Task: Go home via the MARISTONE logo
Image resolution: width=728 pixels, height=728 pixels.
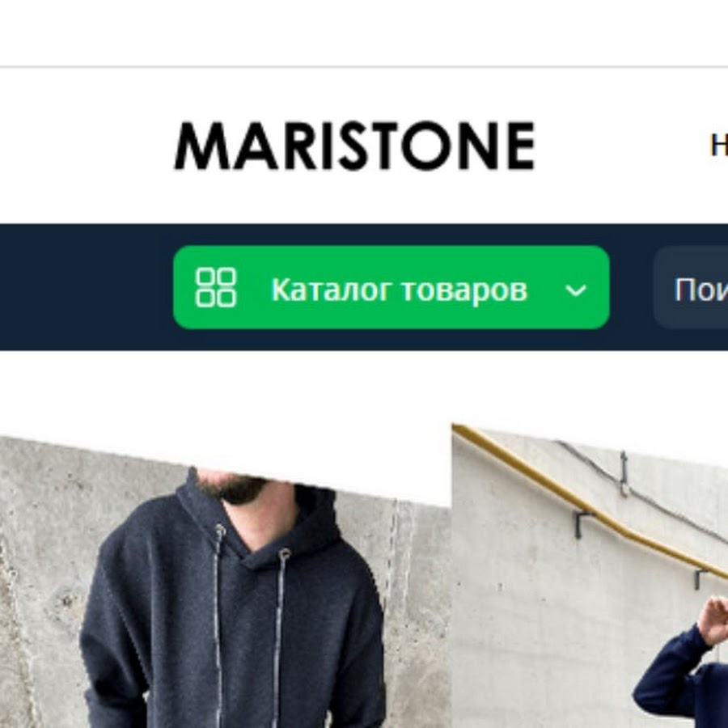Action: coord(355,146)
